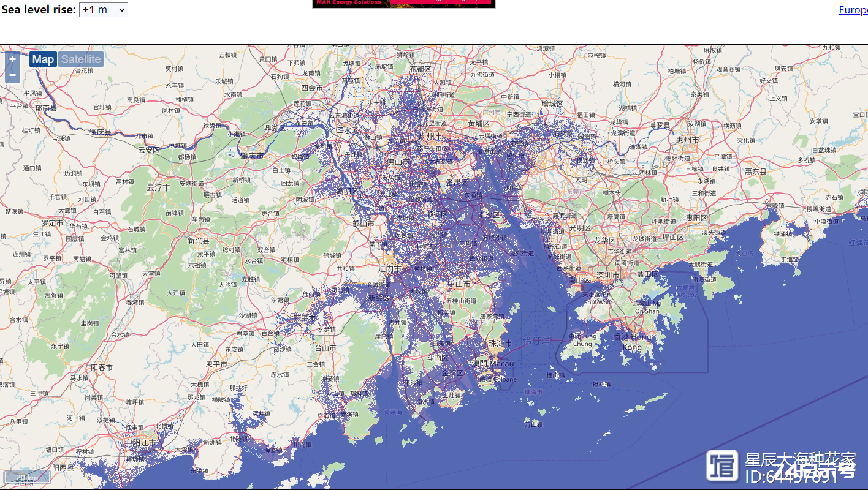The width and height of the screenshot is (868, 490).
Task: Click the 罗定市 city label
Action: click(53, 223)
